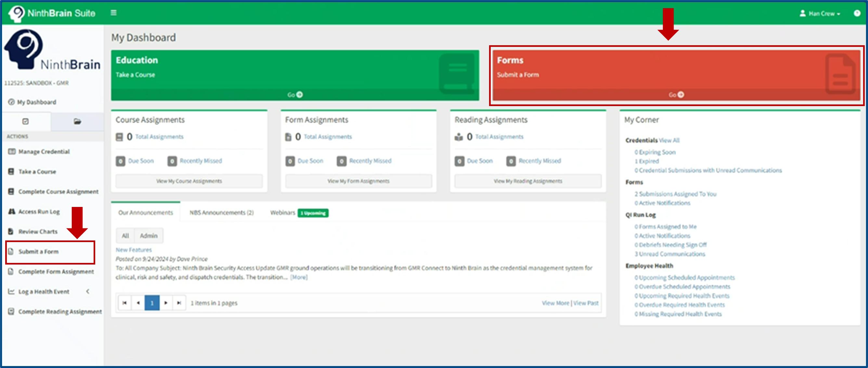The height and width of the screenshot is (368, 868).
Task: Toggle the hamburger menu icon
Action: (113, 13)
